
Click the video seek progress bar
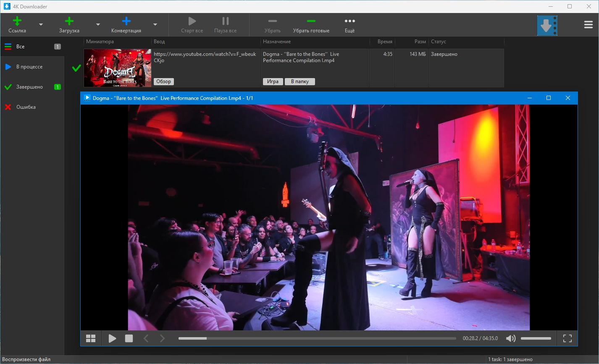317,338
